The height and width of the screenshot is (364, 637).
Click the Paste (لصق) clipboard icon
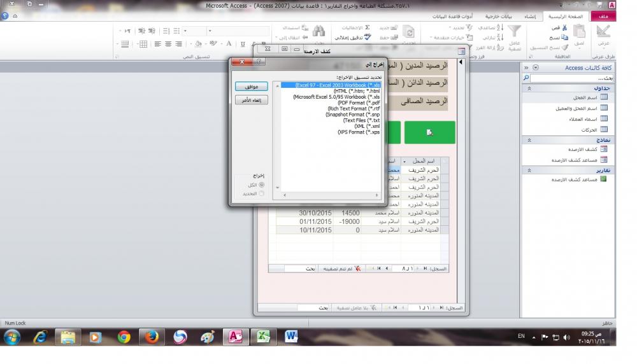pyautogui.click(x=579, y=31)
